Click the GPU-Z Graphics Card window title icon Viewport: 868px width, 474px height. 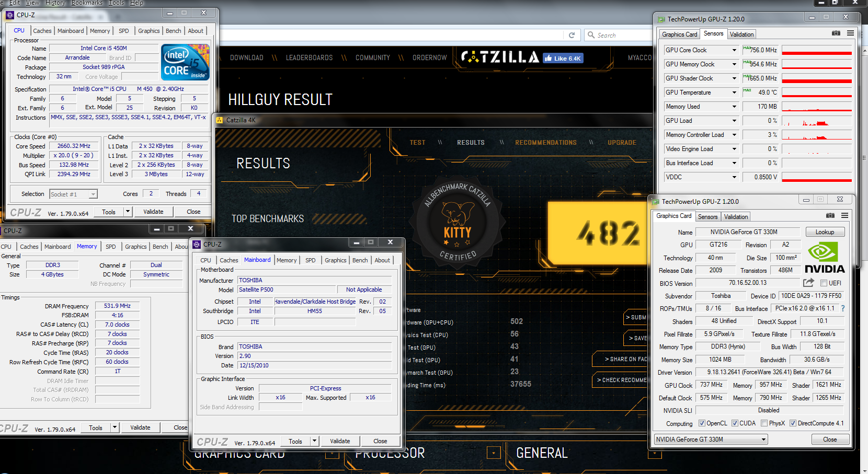(656, 202)
